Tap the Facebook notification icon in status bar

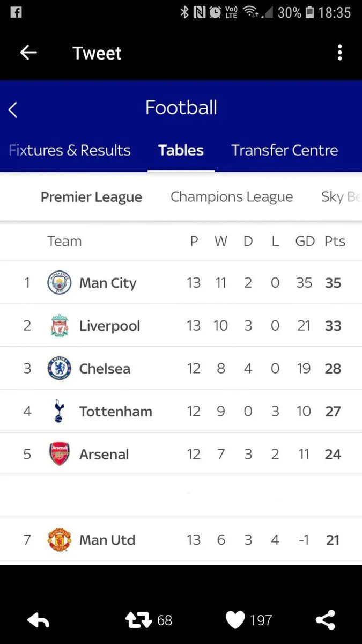[16, 12]
